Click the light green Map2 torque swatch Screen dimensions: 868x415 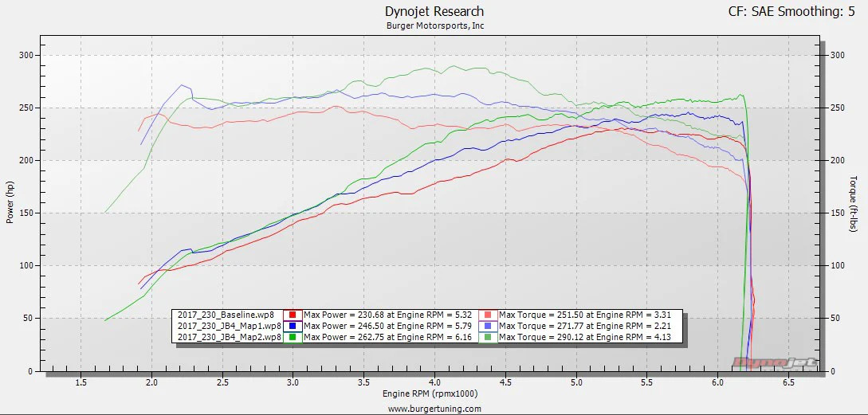488,337
